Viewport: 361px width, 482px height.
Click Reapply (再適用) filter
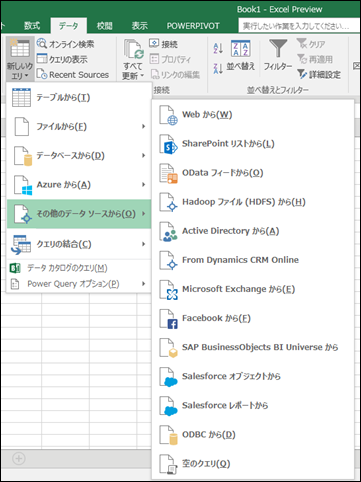tap(315, 59)
